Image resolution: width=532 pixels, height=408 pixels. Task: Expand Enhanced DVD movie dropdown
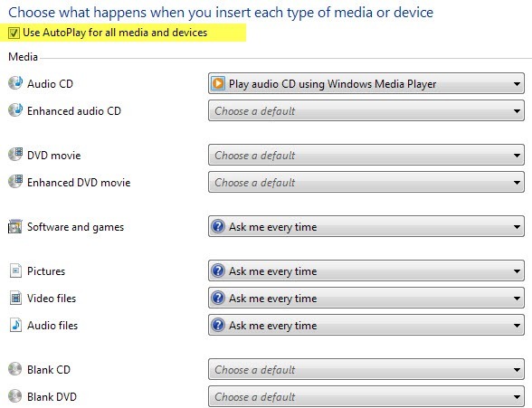pyautogui.click(x=366, y=182)
